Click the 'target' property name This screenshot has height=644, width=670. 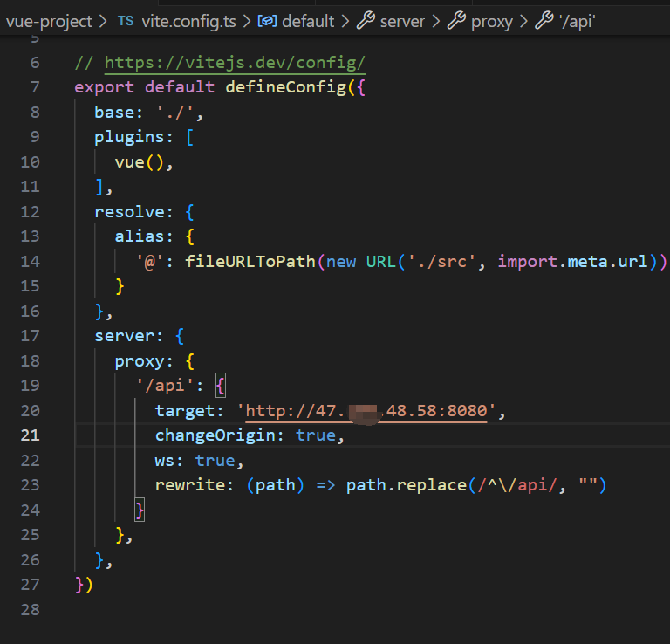(x=185, y=411)
